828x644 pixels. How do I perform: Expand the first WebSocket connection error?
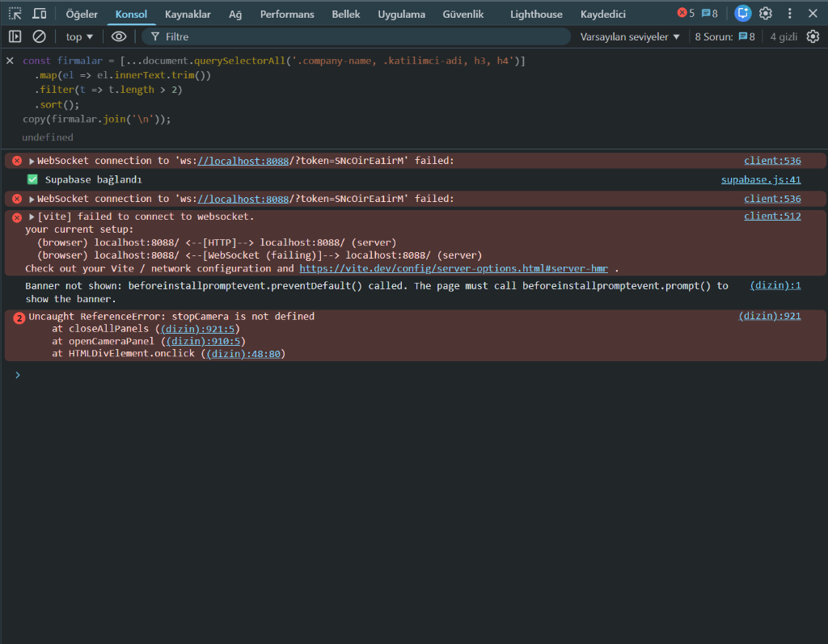coord(32,161)
